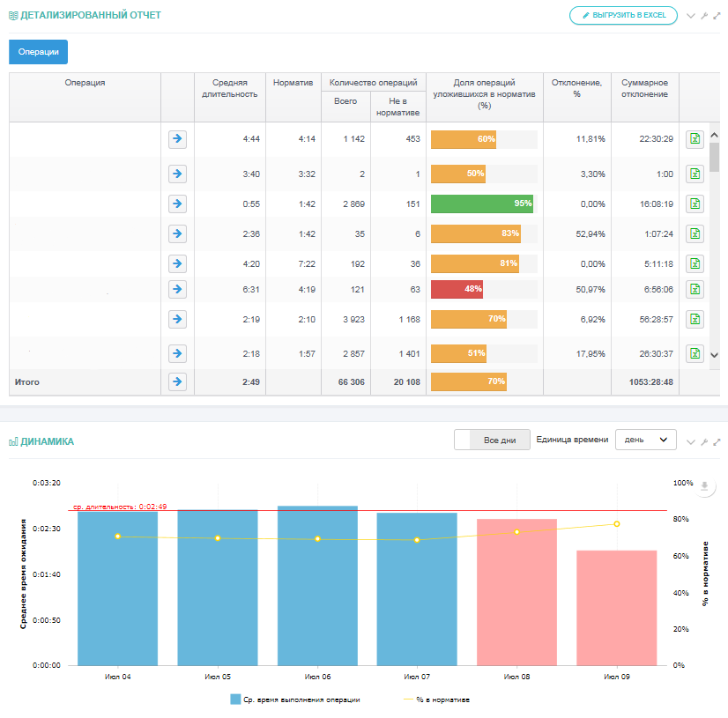The height and width of the screenshot is (718, 728).
Task: Open wrench settings of Детализированный отчет panel
Action: (x=703, y=16)
